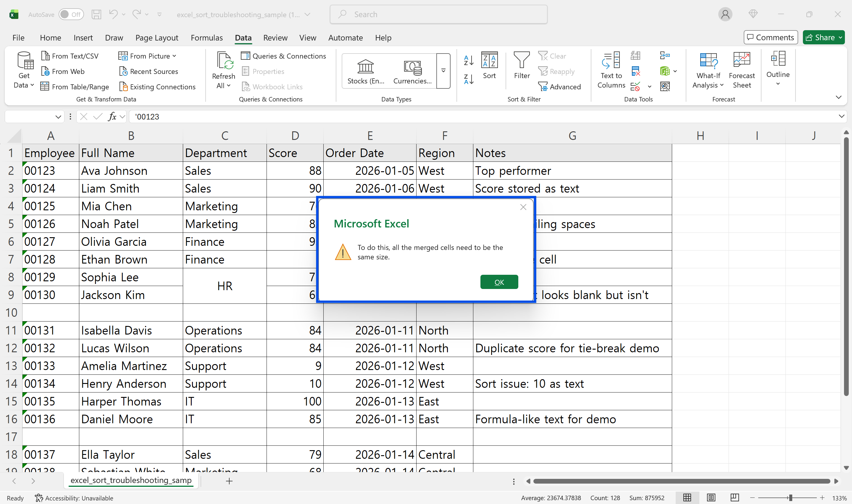Open the Review ribbon tab
The image size is (852, 504).
click(x=275, y=38)
